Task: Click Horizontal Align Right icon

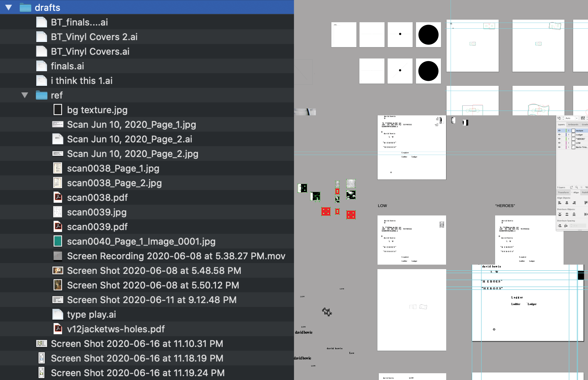Action: 574,203
